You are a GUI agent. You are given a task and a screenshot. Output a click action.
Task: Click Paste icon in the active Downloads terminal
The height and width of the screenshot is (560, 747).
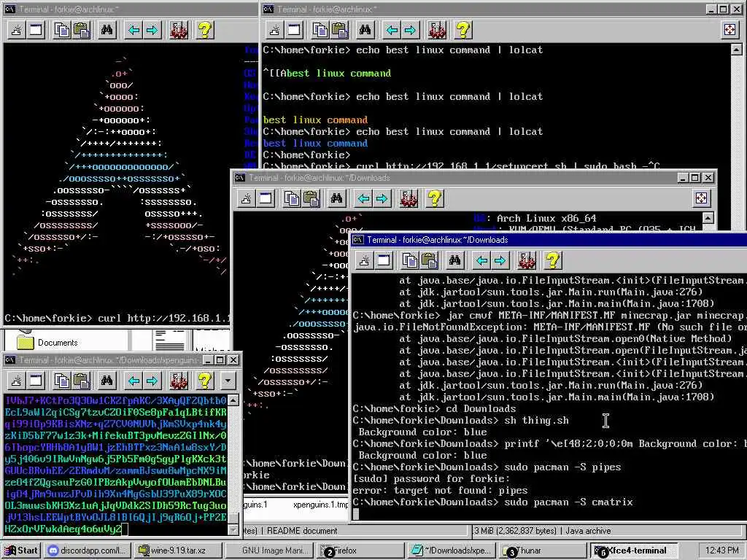point(429,260)
